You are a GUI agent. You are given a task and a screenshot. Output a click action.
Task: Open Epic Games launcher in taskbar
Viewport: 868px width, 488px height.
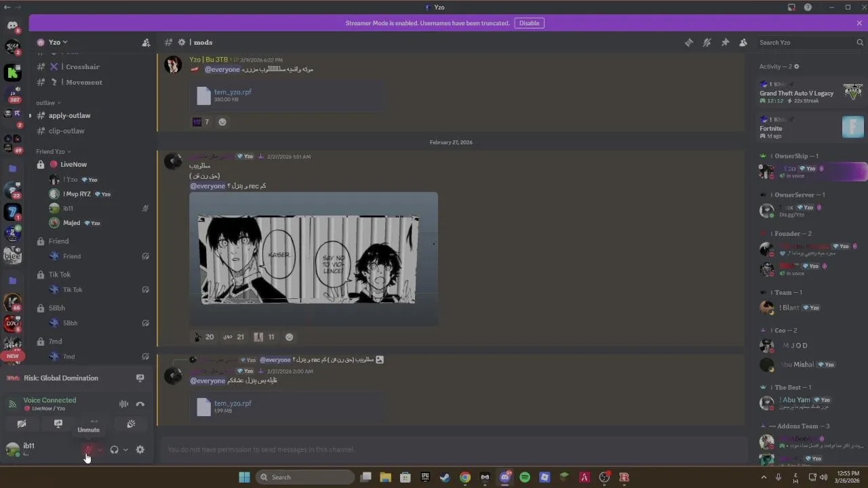[425, 477]
